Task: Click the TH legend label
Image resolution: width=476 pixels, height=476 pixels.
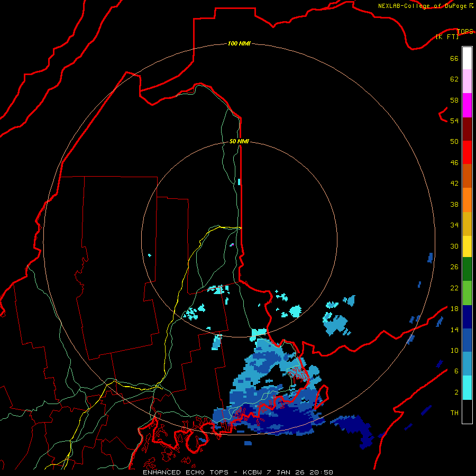Action: [x=454, y=413]
